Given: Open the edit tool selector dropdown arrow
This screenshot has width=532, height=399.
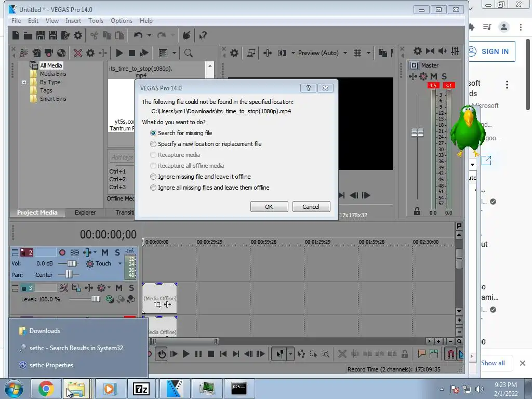Looking at the screenshot, I should 290,354.
